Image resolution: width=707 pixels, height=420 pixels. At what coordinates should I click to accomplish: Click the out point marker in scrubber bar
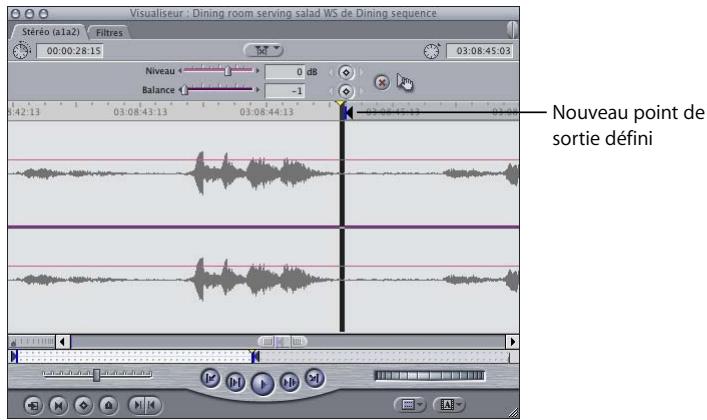[x=255, y=357]
